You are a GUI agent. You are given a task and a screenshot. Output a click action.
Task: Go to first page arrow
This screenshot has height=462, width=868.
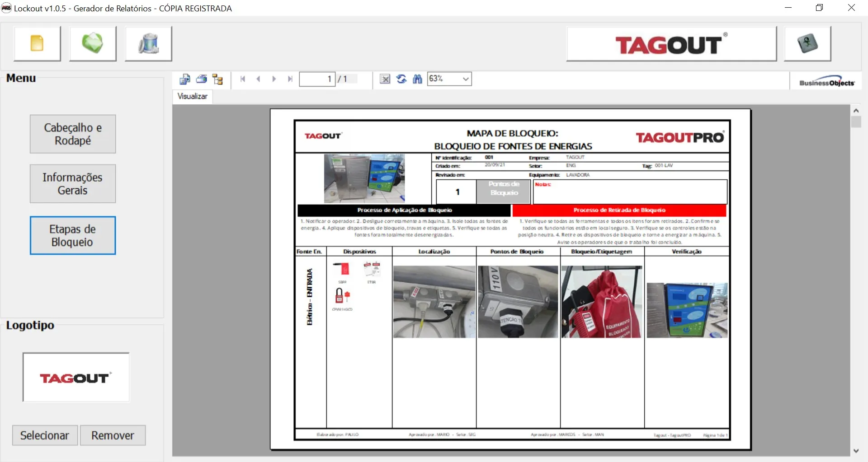click(243, 79)
